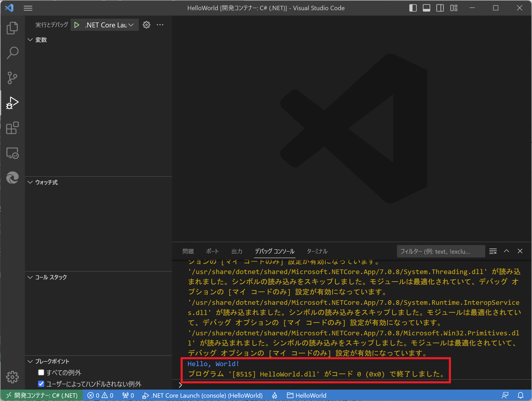Open the Microsoft Edge Tools view

[12, 178]
